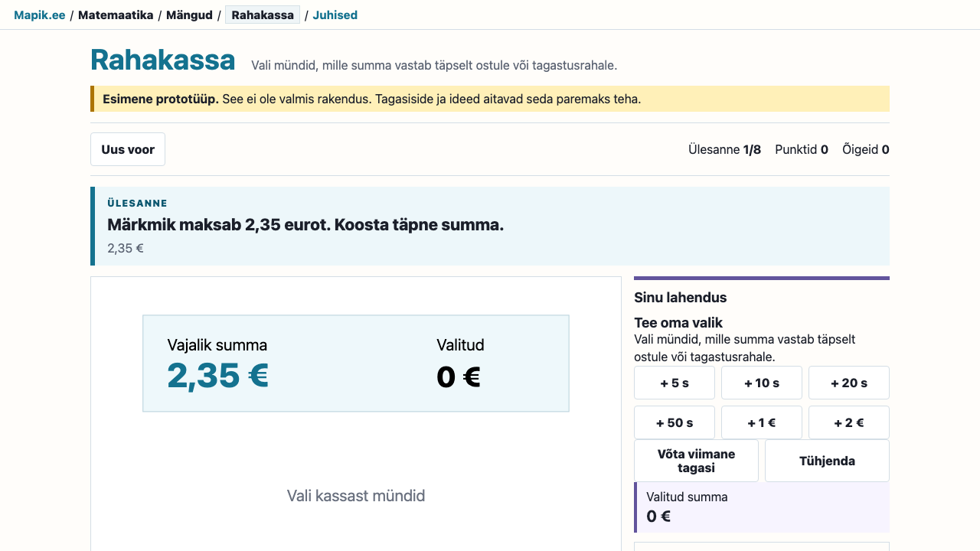Click the 'Punktid 0' score
980x551 pixels.
802,149
